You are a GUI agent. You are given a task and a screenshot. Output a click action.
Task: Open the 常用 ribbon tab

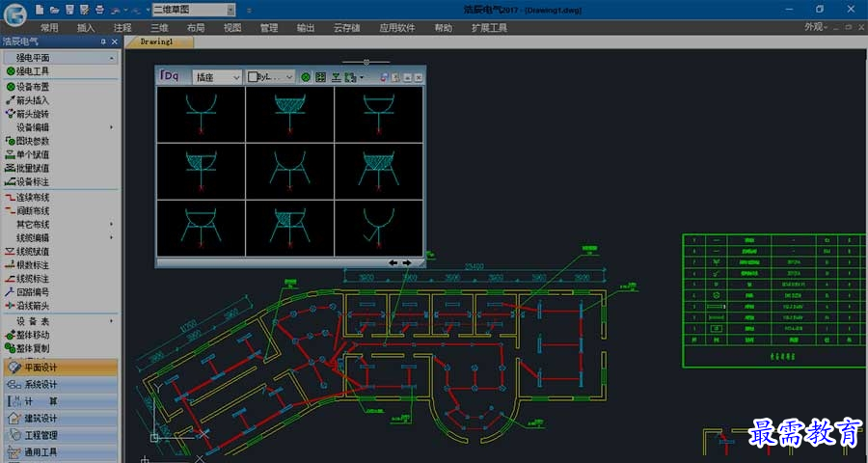click(49, 28)
